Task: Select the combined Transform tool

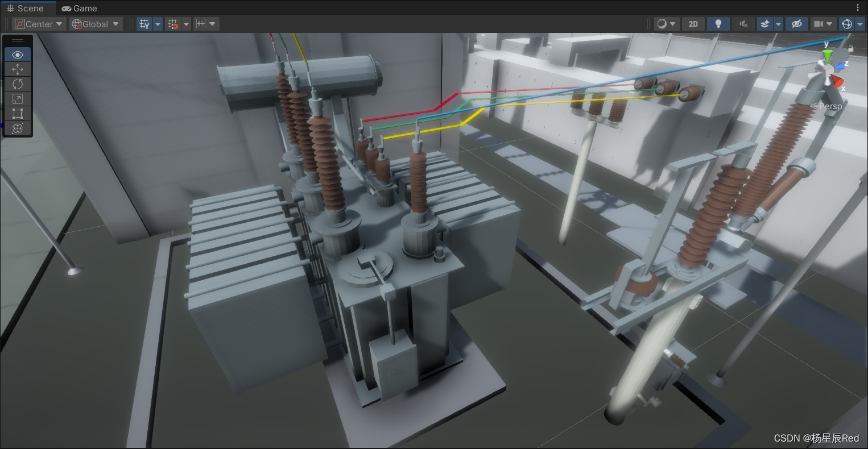Action: pos(18,128)
